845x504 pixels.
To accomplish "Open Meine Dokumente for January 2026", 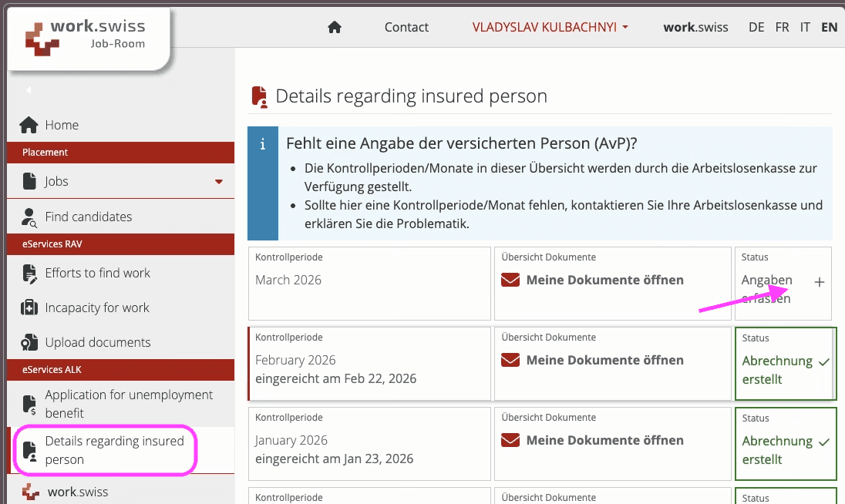I will [604, 441].
